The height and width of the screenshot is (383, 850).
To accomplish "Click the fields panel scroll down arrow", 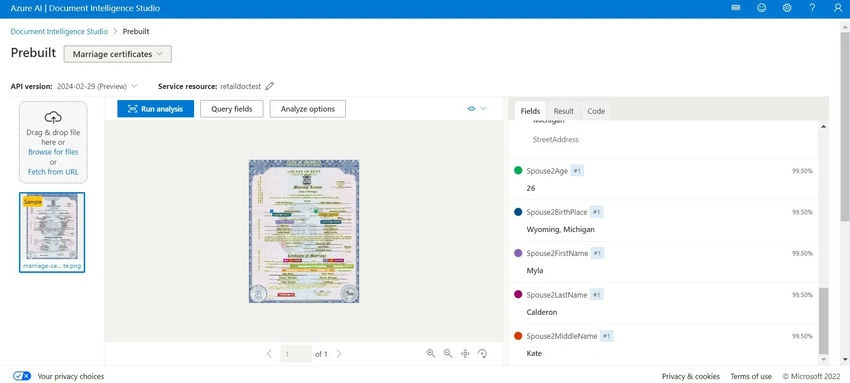I will (x=824, y=360).
